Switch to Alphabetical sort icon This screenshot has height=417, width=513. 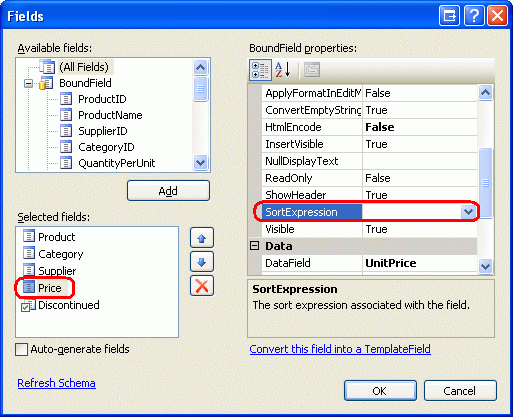[x=282, y=70]
